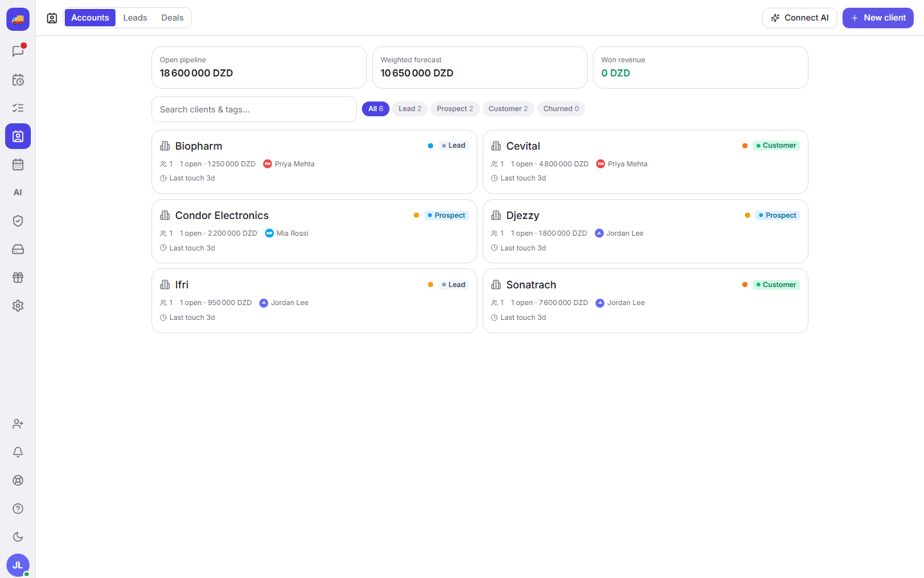This screenshot has width=924, height=578.
Task: Open the plain calendar icon in sidebar
Action: click(x=18, y=164)
